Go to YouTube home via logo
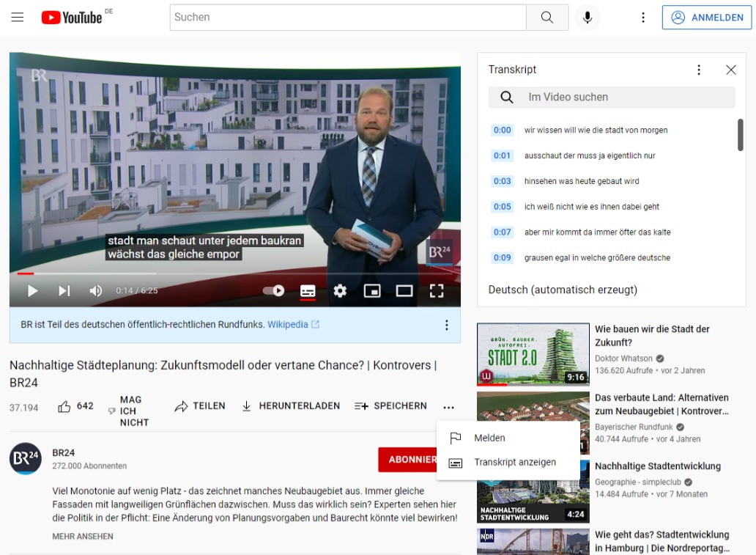 pos(72,18)
